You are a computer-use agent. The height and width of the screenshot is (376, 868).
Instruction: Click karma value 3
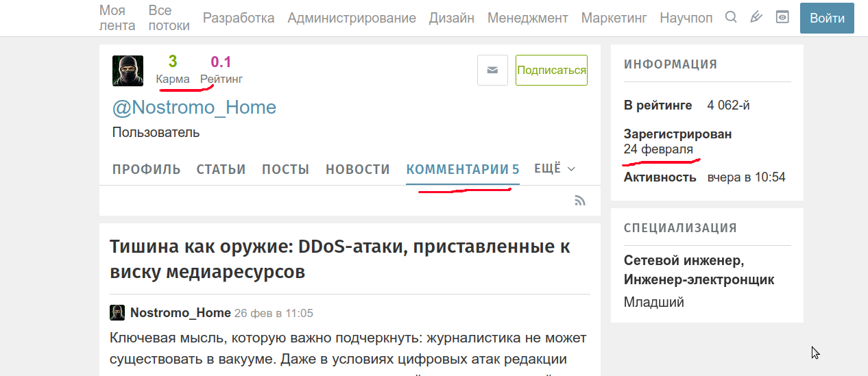coord(173,62)
